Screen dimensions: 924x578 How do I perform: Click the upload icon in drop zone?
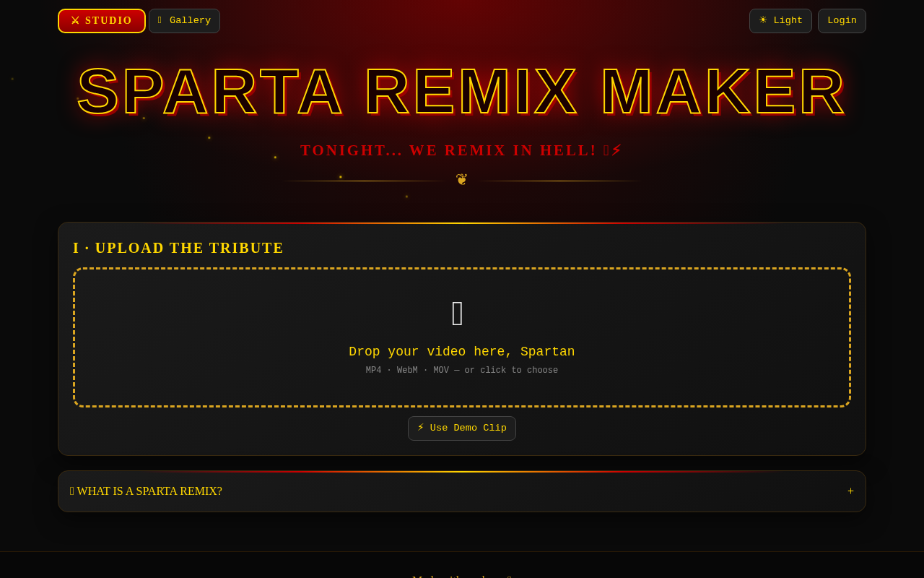coord(458,314)
